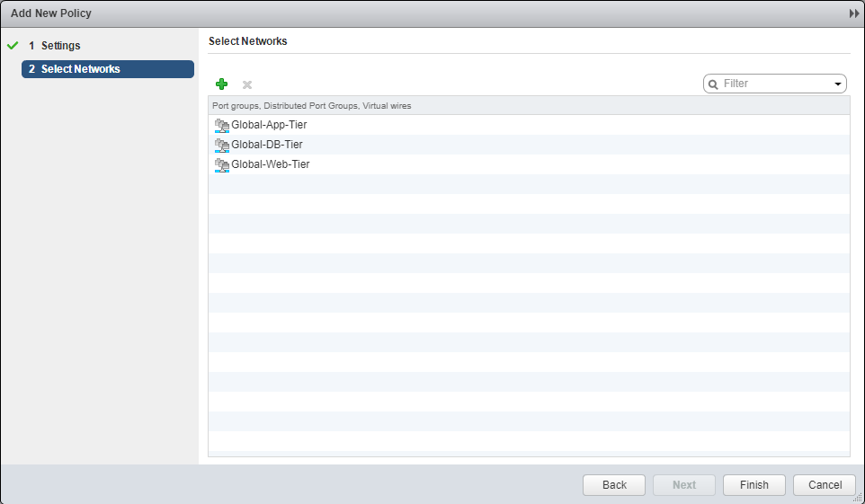
Task: Click the Global-App-Tier network icon
Action: pos(222,125)
